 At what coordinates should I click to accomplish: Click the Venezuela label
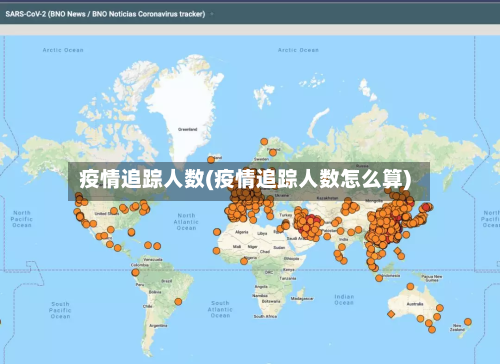coord(153,259)
